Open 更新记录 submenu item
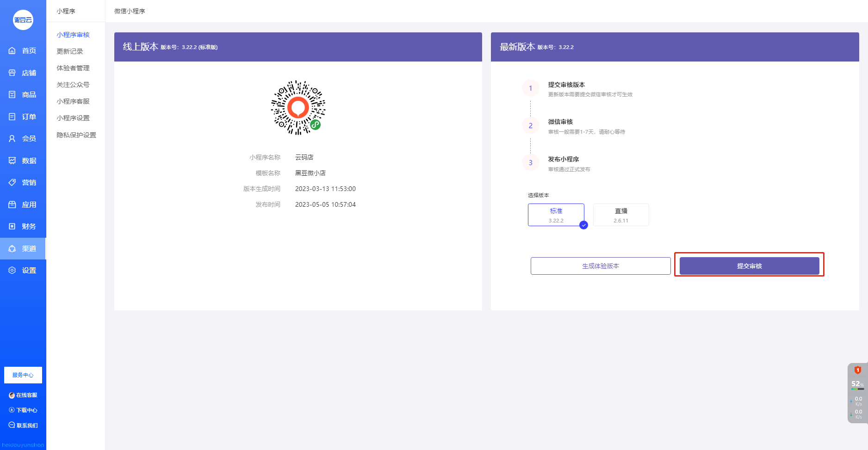This screenshot has width=868, height=450. (70, 52)
